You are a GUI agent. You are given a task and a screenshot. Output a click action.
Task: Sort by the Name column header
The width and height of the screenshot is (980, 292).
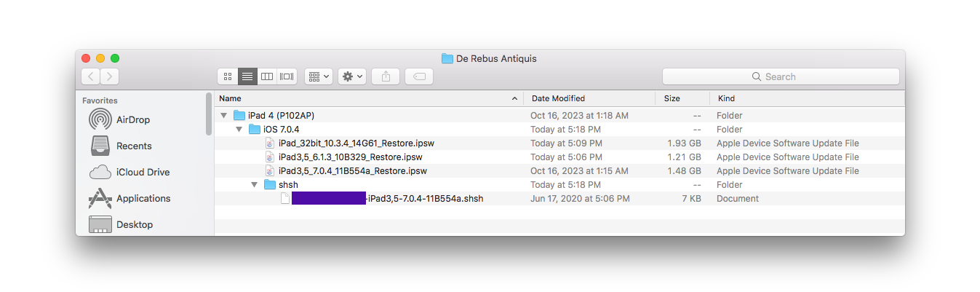(x=369, y=98)
